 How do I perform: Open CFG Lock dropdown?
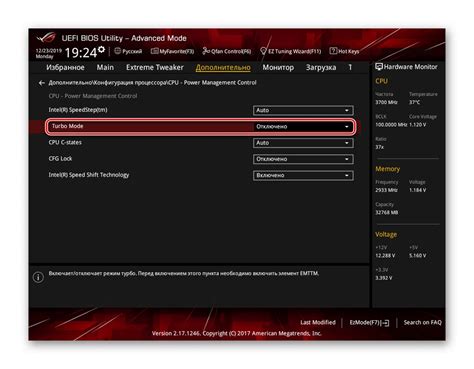303,159
